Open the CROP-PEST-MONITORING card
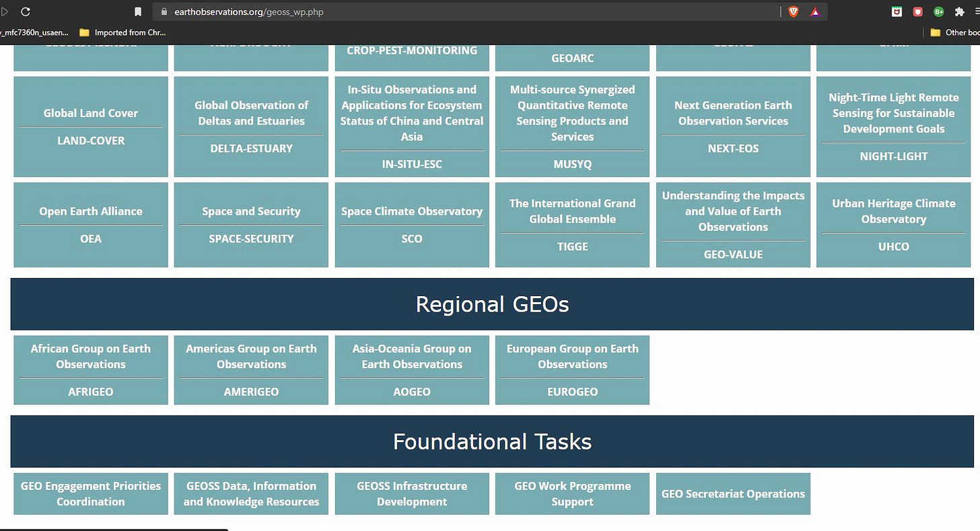This screenshot has height=531, width=980. (412, 57)
